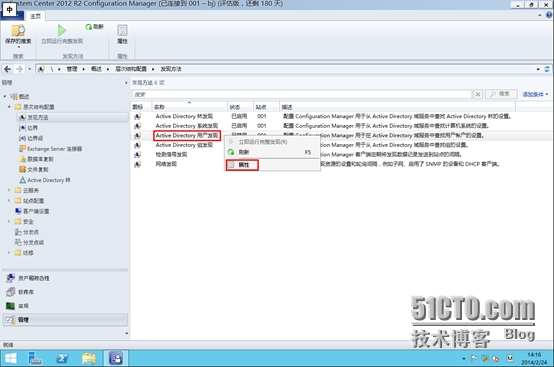
Task: Sort by the 名称 column header
Action: [x=189, y=107]
